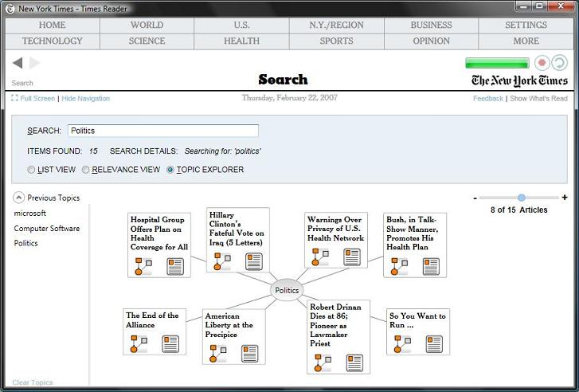Go back with the left arrow
Image resolution: width=579 pixels, height=392 pixels.
18,63
